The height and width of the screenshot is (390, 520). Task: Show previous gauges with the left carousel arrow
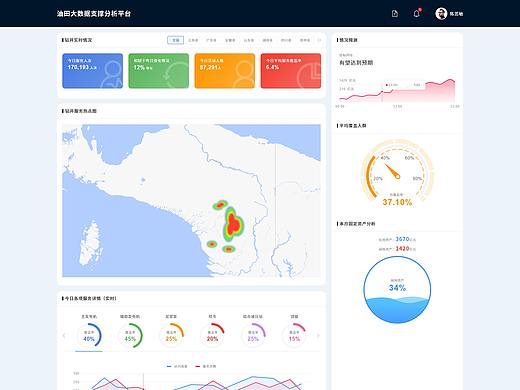coord(64,336)
